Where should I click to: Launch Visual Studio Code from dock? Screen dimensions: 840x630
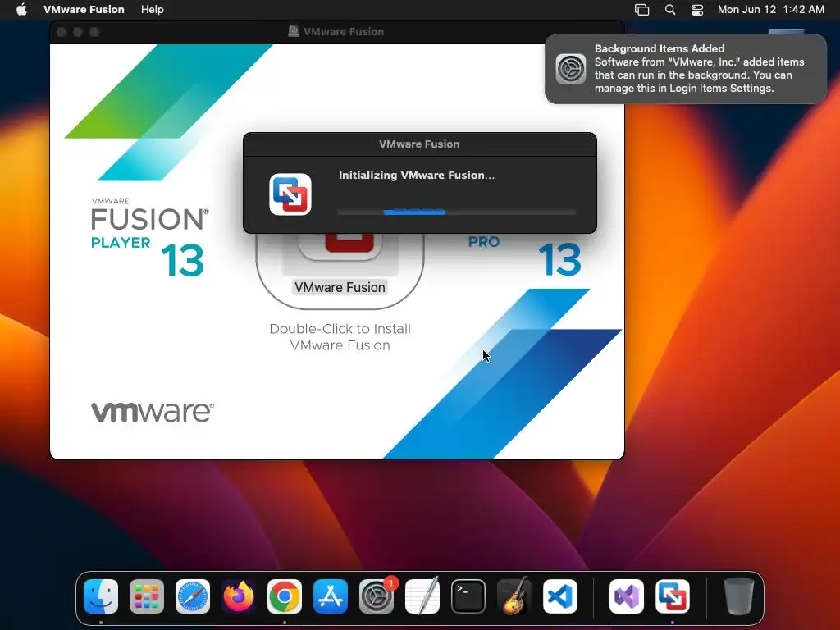point(560,596)
